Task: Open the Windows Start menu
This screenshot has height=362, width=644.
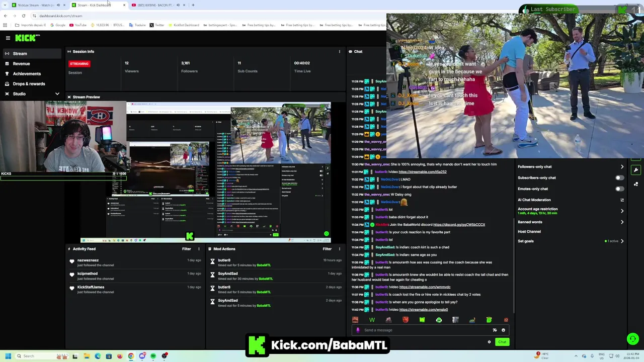Action: (8, 356)
